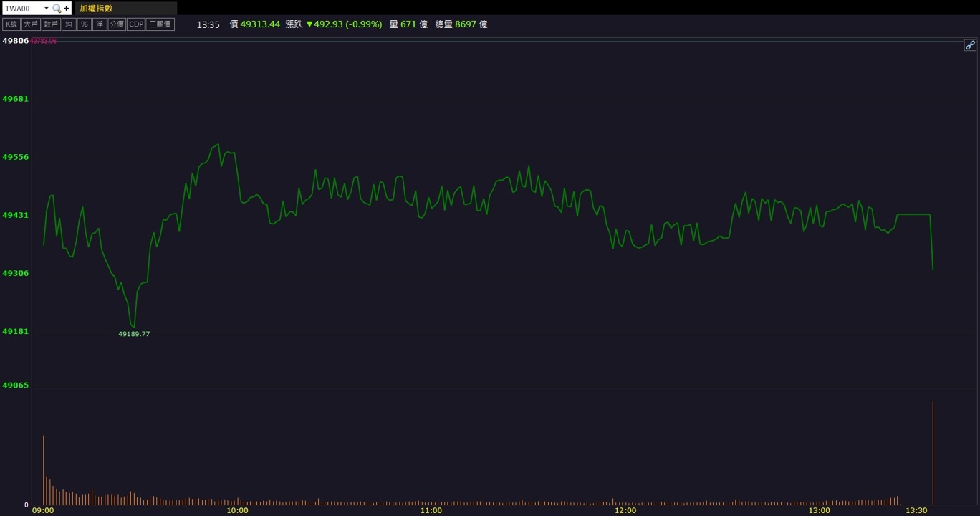The width and height of the screenshot is (980, 516).
Task: Toggle the % percentage scale button
Action: pos(85,24)
